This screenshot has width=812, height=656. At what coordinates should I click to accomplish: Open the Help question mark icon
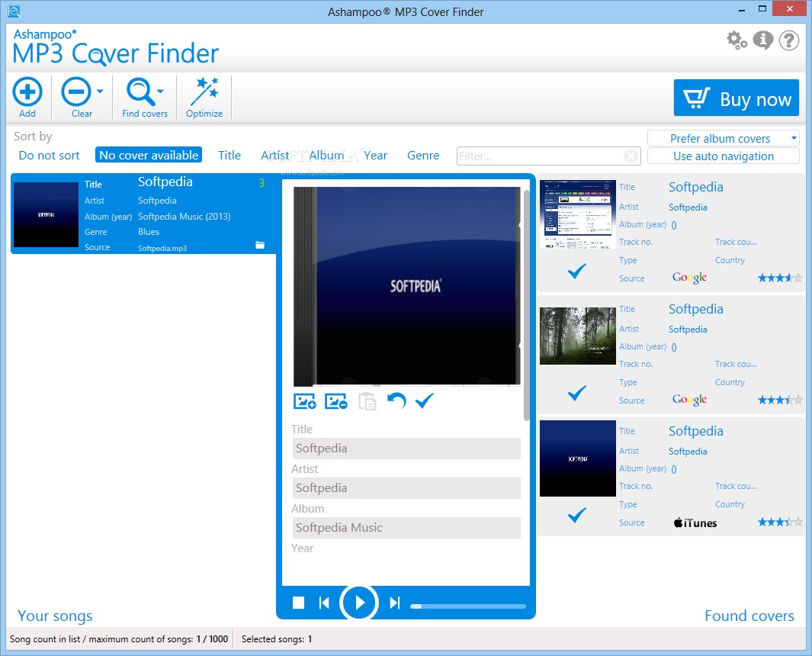(788, 40)
